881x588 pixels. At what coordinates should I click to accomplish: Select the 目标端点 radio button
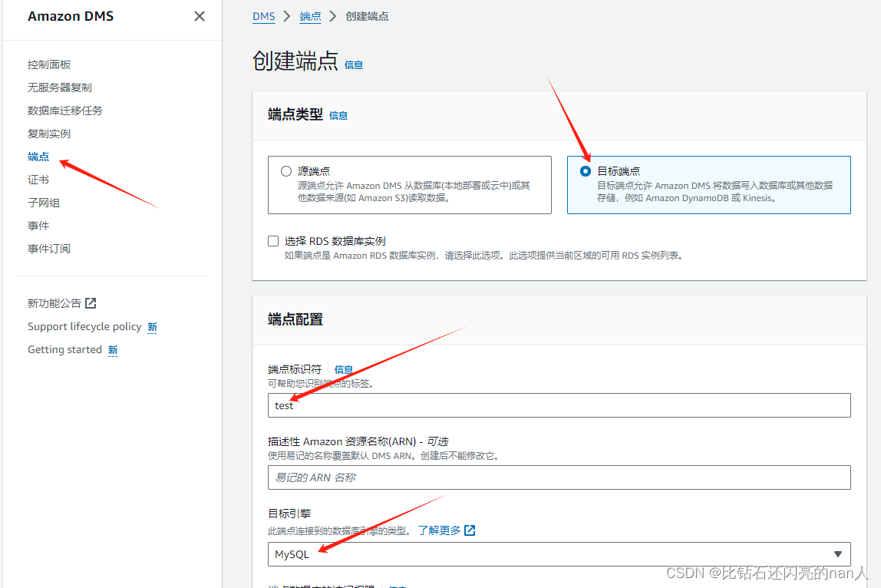585,171
